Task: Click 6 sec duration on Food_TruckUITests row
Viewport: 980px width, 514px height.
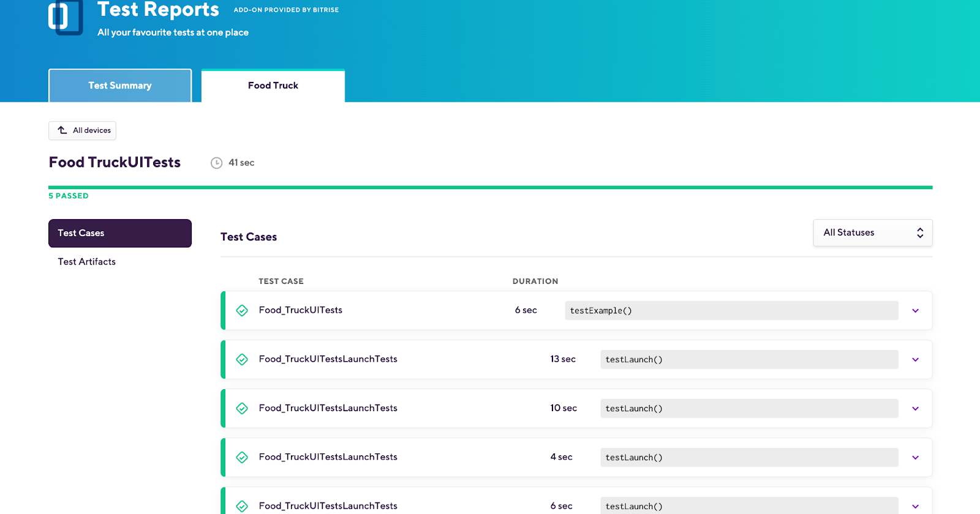Action: pyautogui.click(x=526, y=310)
